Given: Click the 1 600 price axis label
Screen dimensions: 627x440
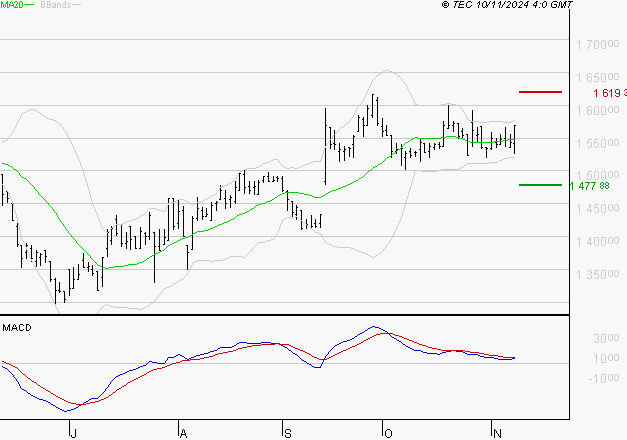Looking at the screenshot, I should pos(597,110).
